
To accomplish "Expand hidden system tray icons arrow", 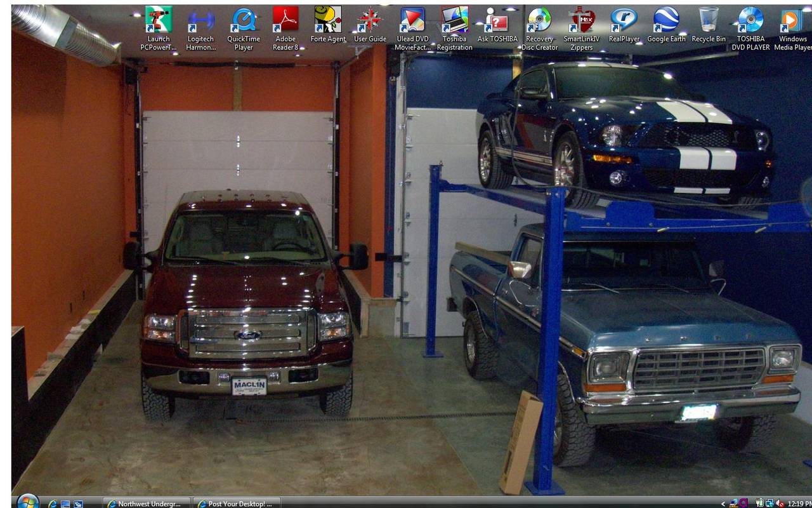I will tap(723, 504).
